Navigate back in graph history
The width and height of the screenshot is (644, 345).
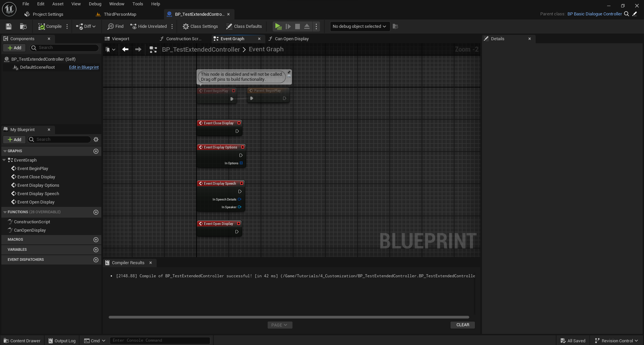pyautogui.click(x=125, y=50)
